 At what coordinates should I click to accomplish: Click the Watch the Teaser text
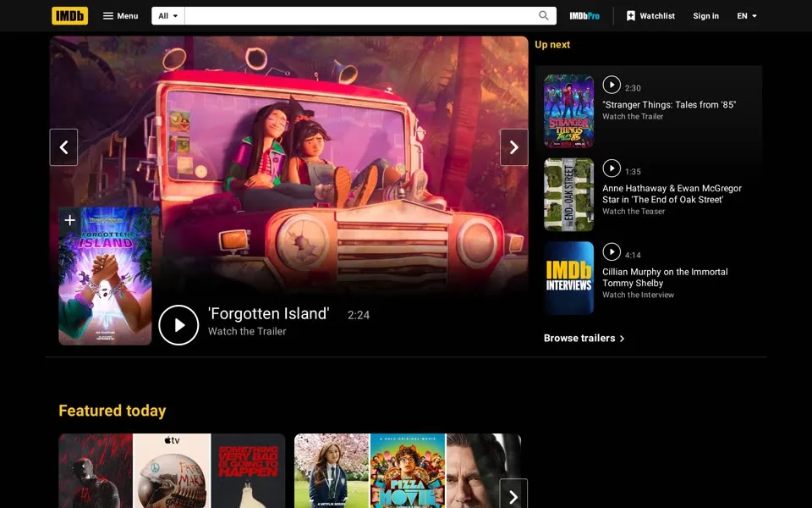(x=634, y=211)
